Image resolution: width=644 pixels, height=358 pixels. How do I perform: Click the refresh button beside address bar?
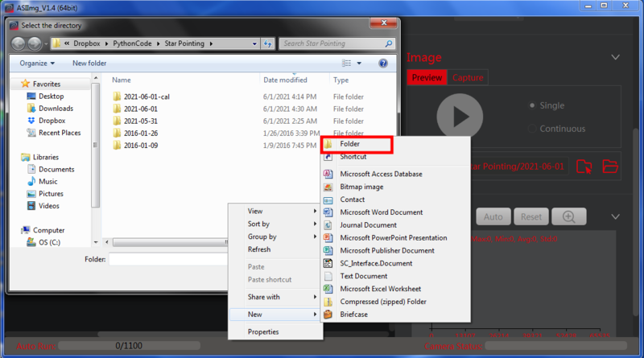tap(268, 43)
